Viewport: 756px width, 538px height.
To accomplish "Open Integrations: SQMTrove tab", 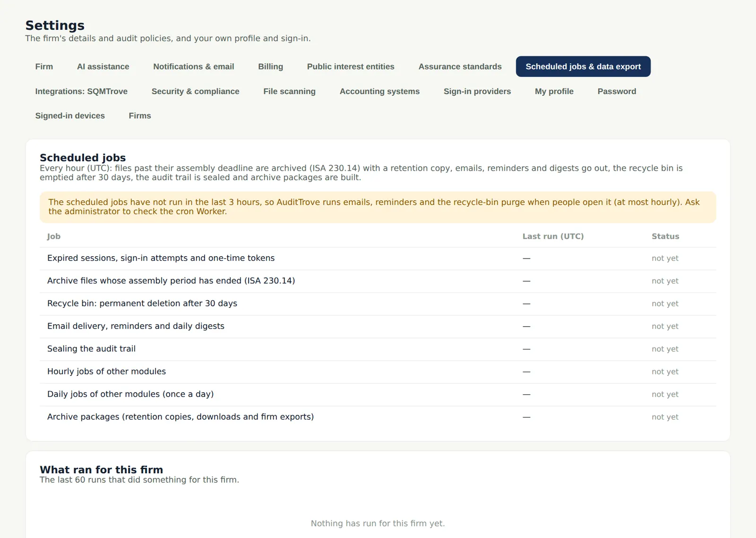I will (81, 91).
